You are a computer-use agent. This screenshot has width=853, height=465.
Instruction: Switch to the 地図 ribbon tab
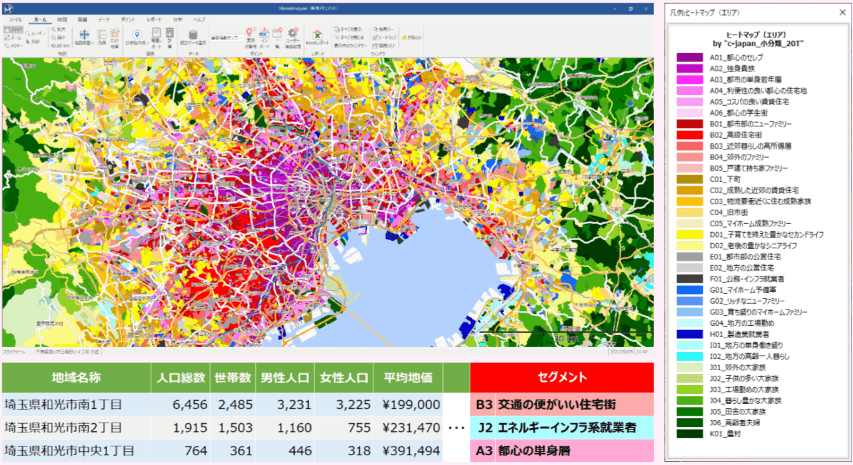[62, 20]
